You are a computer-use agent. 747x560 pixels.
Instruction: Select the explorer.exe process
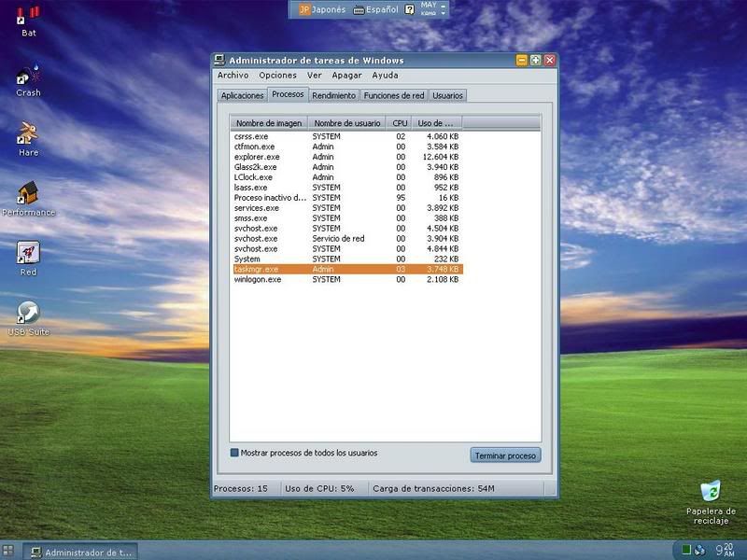(x=346, y=157)
